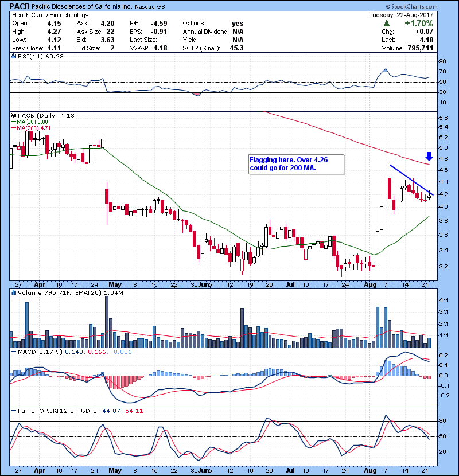Click the Last label in the quote table
This screenshot has height=476, width=459.
pyautogui.click(x=388, y=40)
